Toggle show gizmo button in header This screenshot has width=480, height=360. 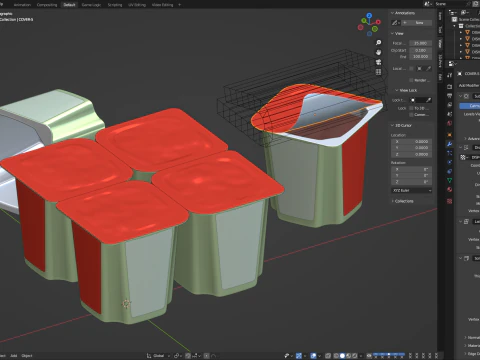click(x=299, y=356)
